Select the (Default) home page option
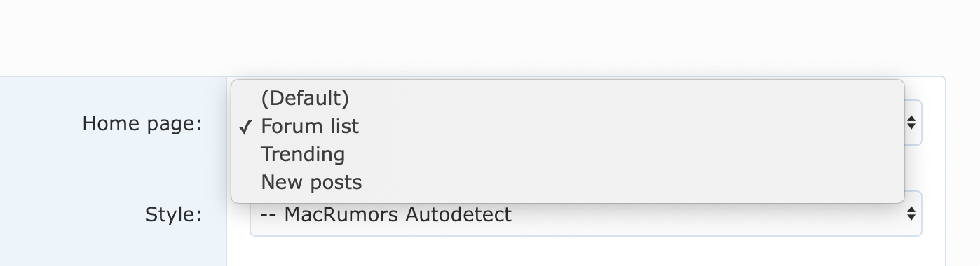The height and width of the screenshot is (266, 980). 567,98
